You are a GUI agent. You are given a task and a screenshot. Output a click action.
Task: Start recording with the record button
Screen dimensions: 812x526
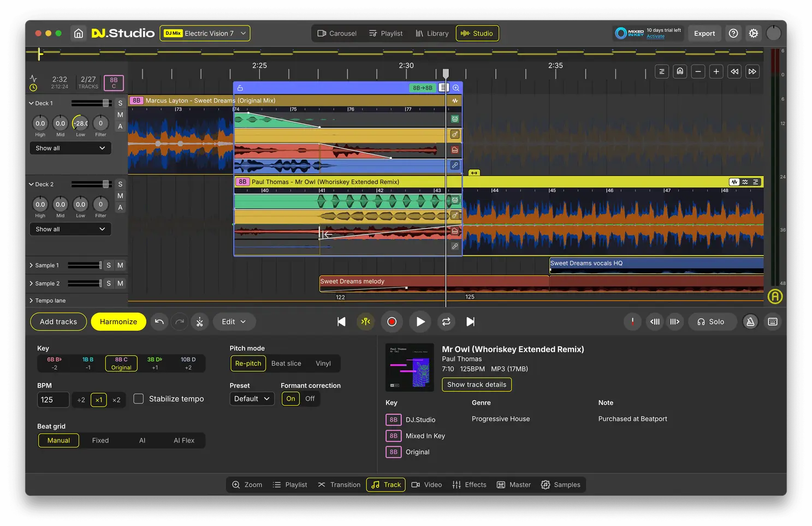(x=392, y=322)
